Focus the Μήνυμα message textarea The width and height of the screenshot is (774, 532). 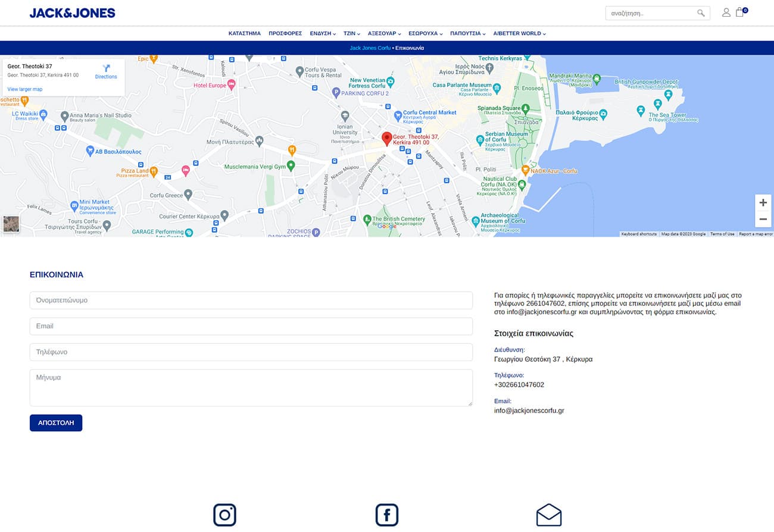[x=251, y=388]
